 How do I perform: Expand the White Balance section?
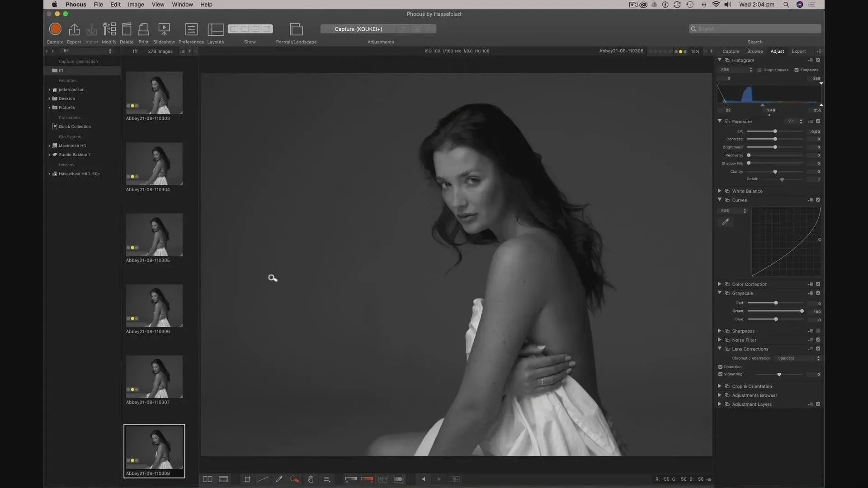click(719, 191)
